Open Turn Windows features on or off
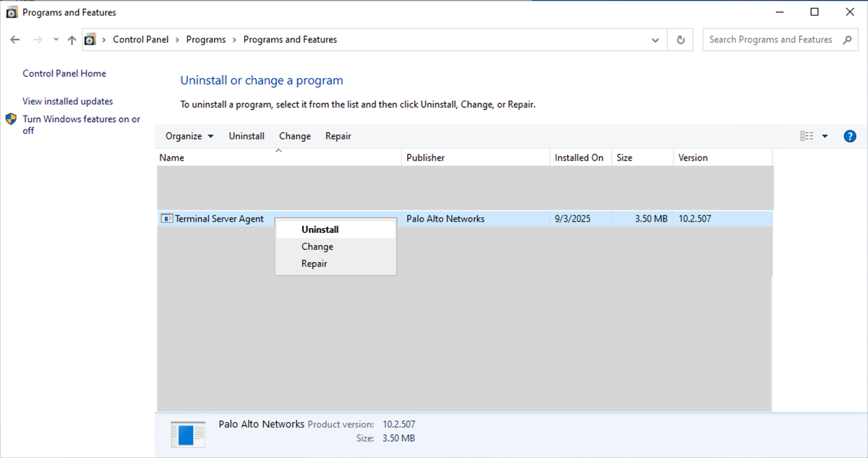The image size is (868, 458). [81, 125]
